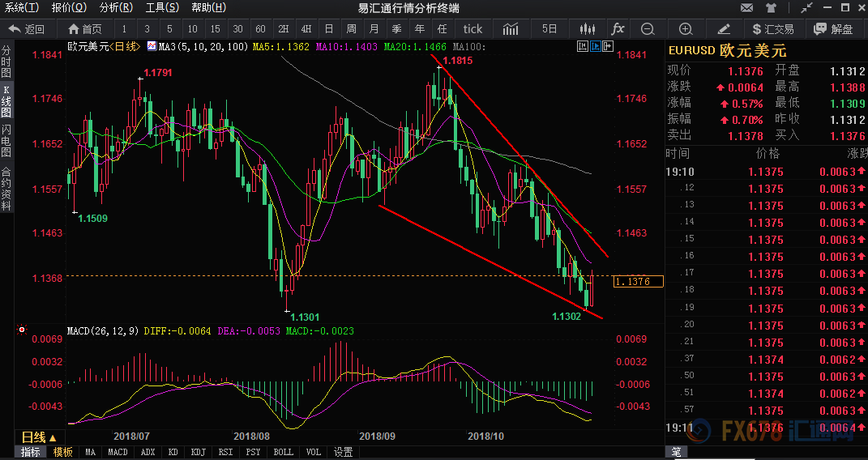Viewport: 868px width, 460px height.
Task: Toggle the MACD indicator settings sun icon
Action: [x=21, y=331]
